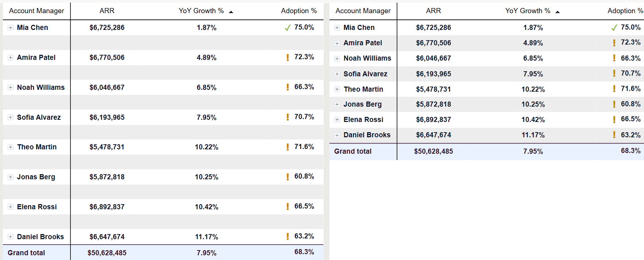This screenshot has width=644, height=260.
Task: Click the warning icon for Amira Patel in left table
Action: click(x=288, y=57)
